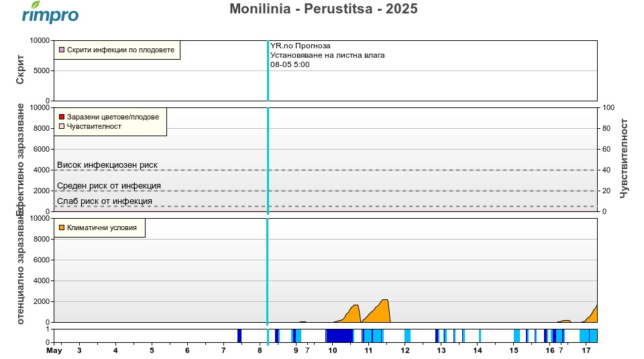Click right axis value 60
This screenshot has width=644, height=359.
[x=606, y=149]
